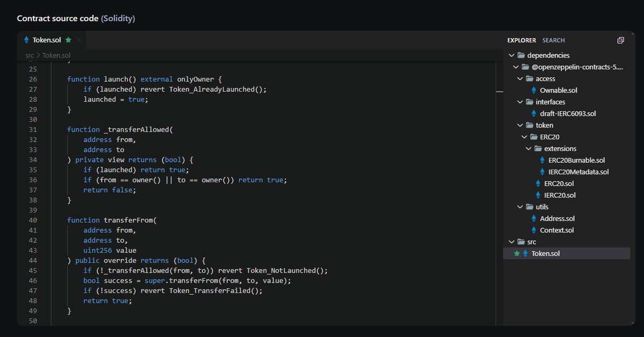Collapse the utils folder chevron
Image resolution: width=644 pixels, height=337 pixels.
pyautogui.click(x=520, y=207)
